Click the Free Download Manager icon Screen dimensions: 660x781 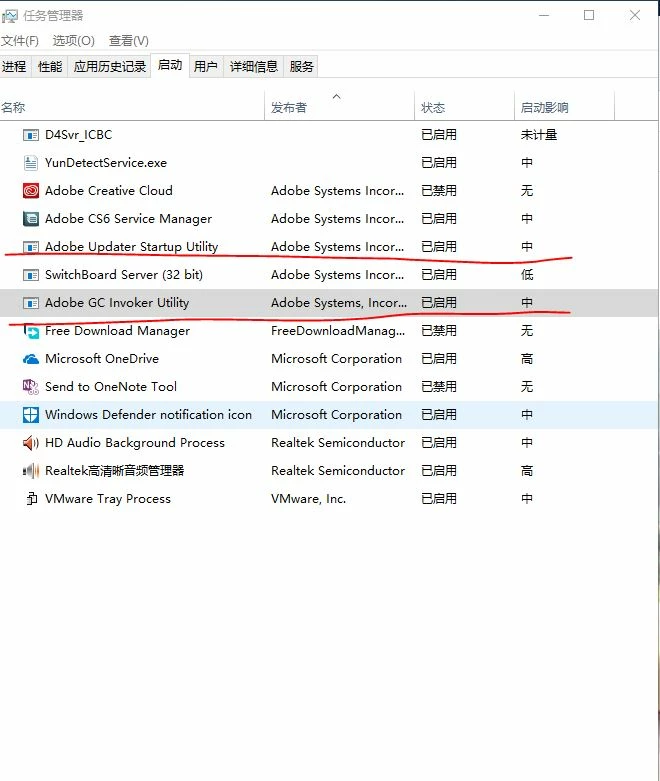click(31, 331)
